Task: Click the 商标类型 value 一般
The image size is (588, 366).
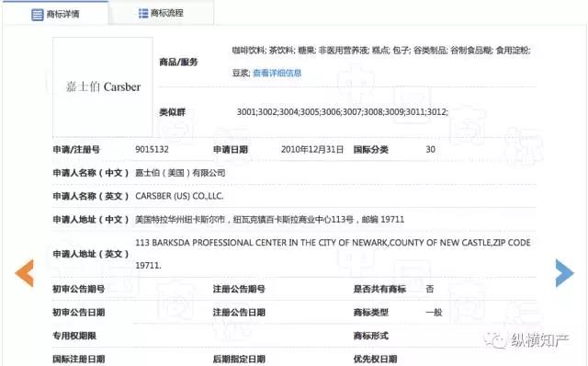Action: pos(434,312)
